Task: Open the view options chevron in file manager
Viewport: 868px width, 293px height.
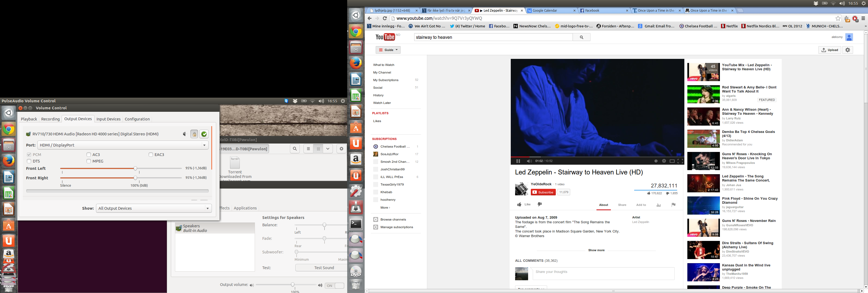Action: point(327,149)
